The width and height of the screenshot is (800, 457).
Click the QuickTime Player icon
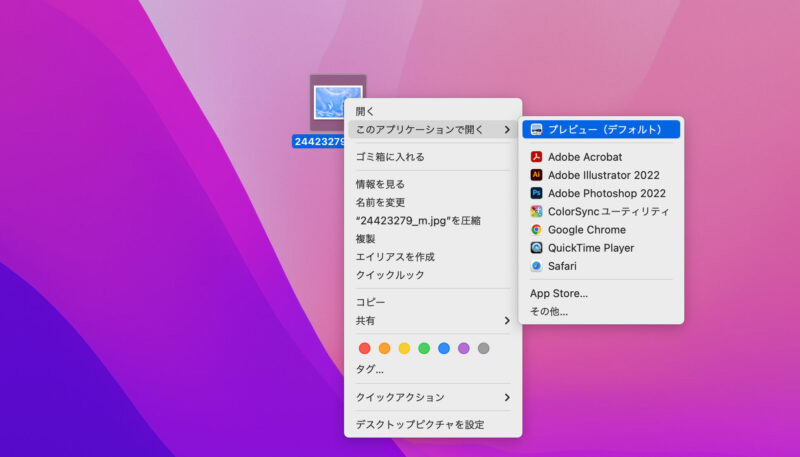coord(536,248)
